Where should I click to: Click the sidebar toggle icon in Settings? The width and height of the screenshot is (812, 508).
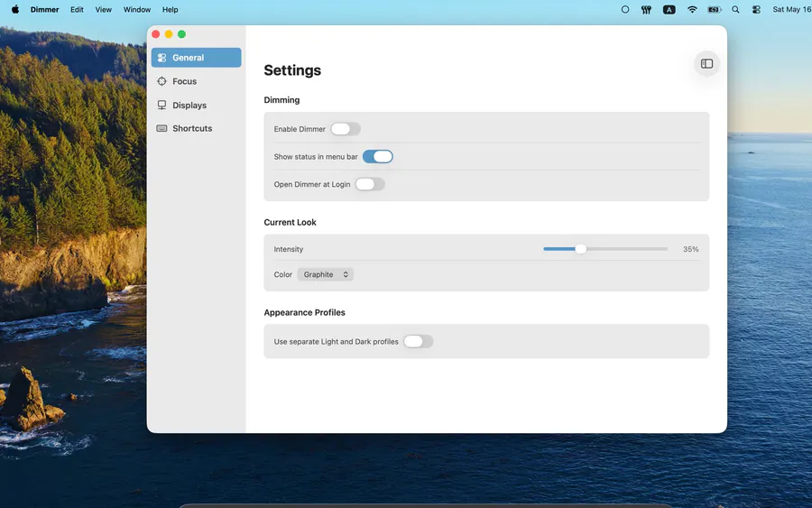coord(706,64)
